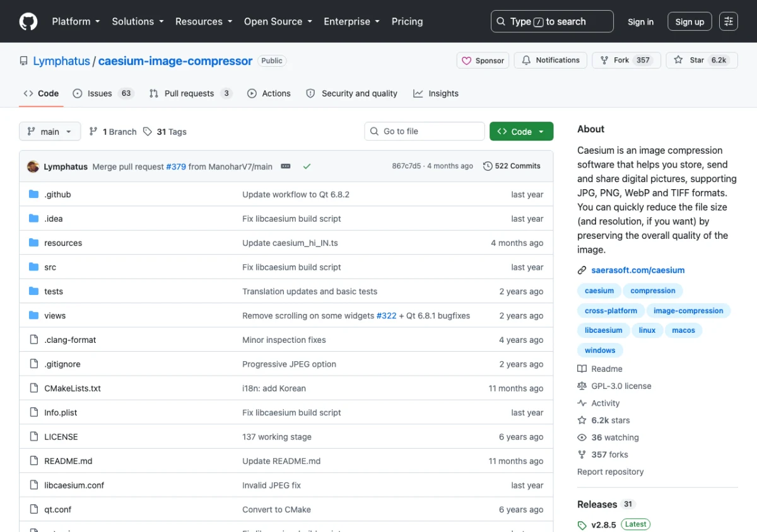Screen dimensions: 757x532
Task: Expand the Solutions menu
Action: point(138,21)
